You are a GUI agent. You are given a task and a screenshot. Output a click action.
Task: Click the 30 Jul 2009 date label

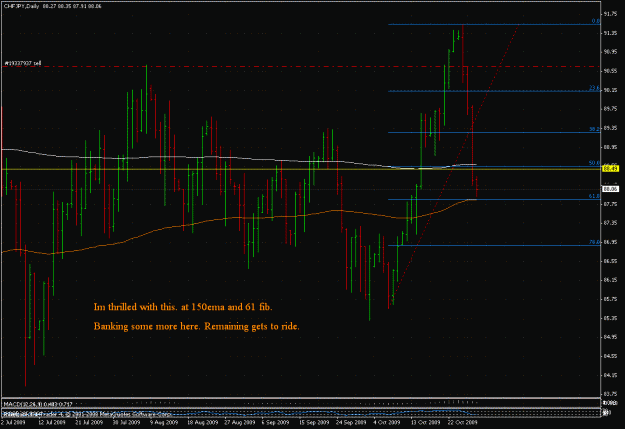click(126, 422)
